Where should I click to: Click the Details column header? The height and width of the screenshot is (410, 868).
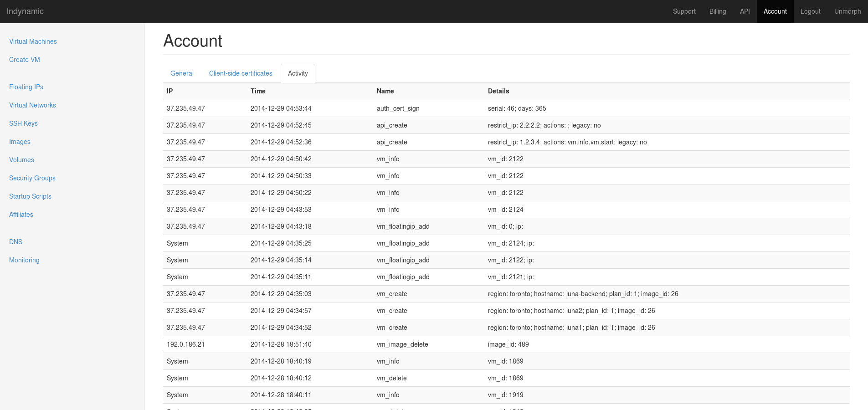[x=498, y=91]
